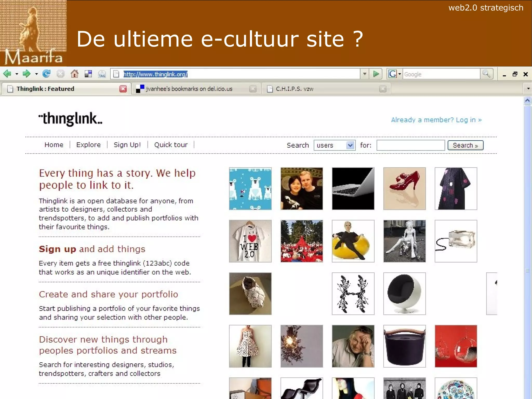Open the black cooking pot thumbnail

click(404, 346)
